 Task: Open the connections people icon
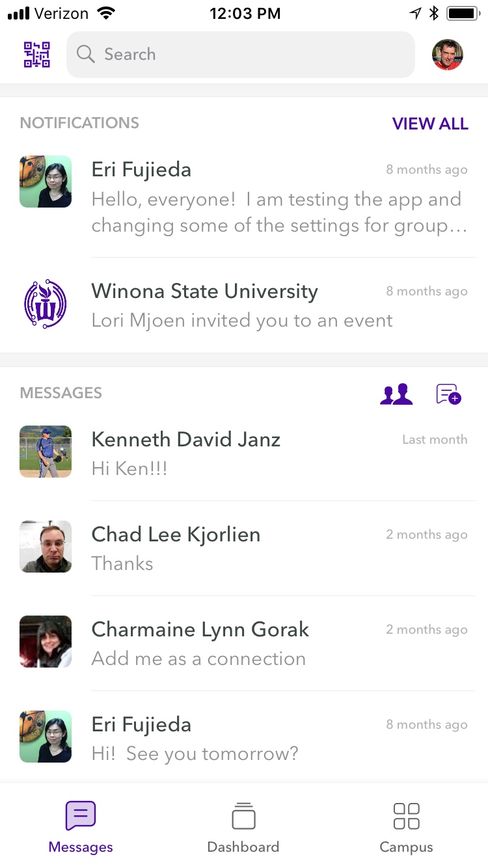396,394
